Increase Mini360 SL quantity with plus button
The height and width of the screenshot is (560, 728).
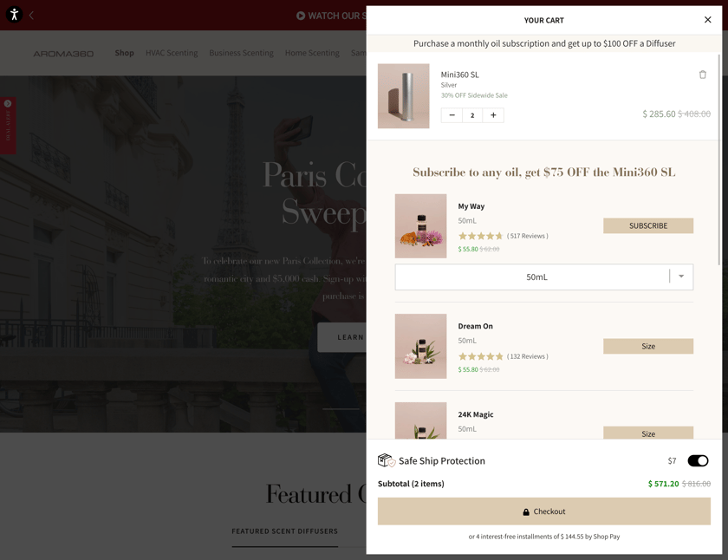pyautogui.click(x=493, y=115)
